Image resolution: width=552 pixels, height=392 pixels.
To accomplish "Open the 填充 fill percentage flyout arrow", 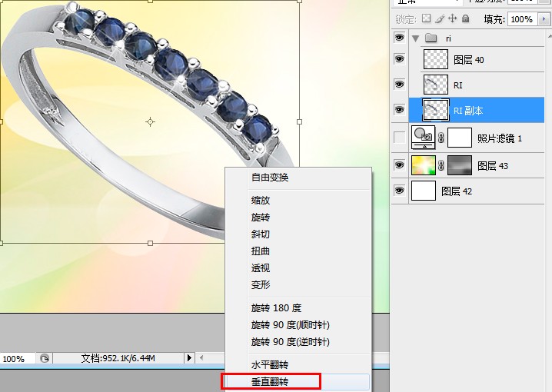I will coord(544,19).
